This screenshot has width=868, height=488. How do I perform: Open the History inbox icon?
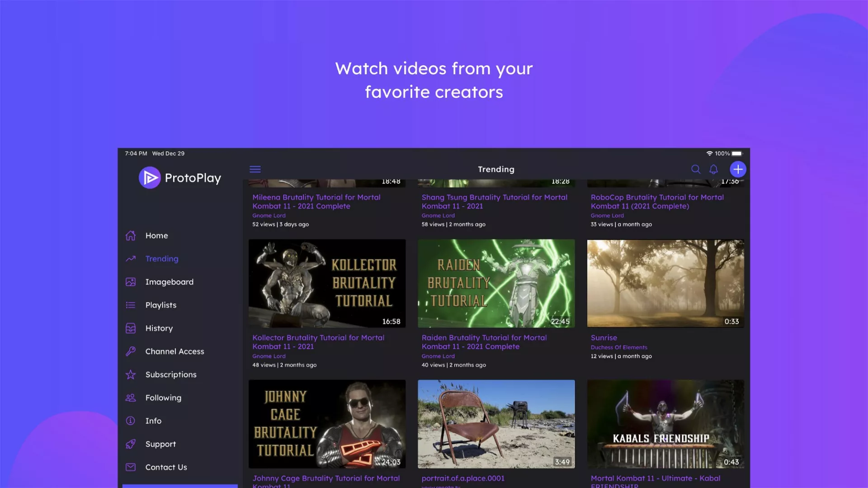(131, 328)
